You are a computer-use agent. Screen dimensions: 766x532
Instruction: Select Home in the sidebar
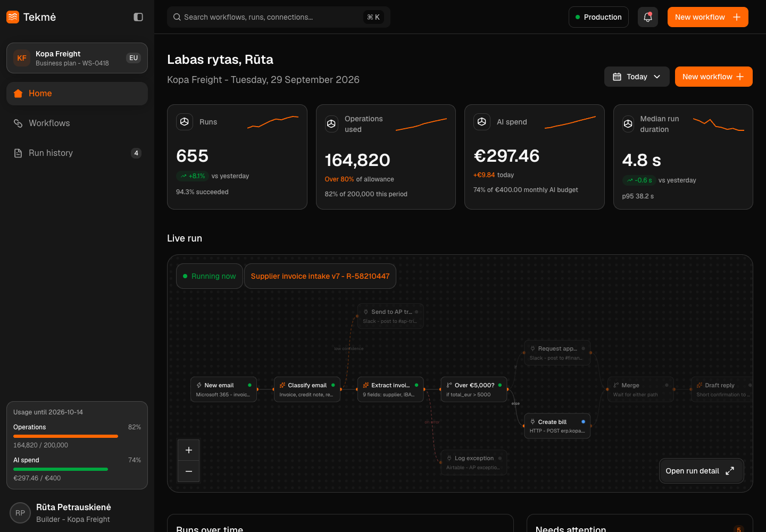click(77, 94)
